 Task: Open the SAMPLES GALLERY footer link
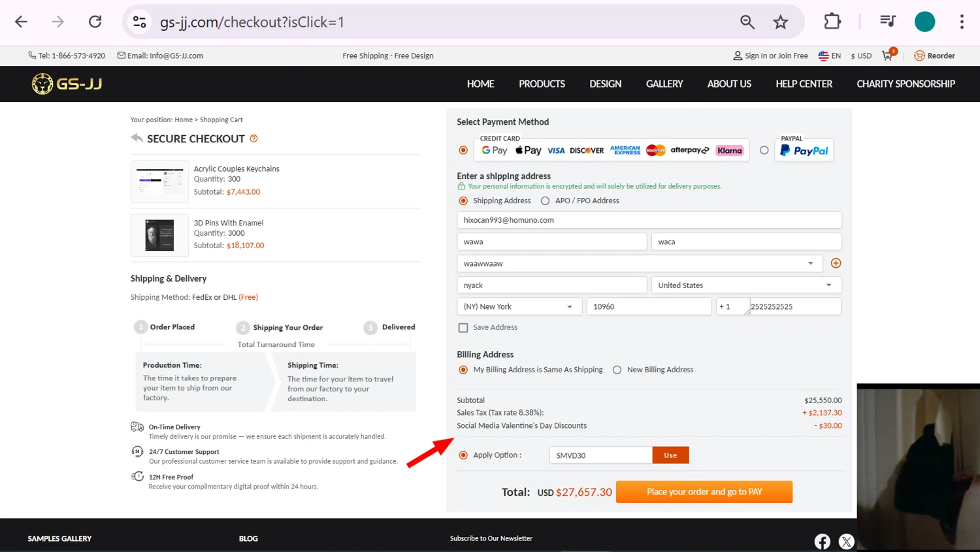[x=59, y=538]
